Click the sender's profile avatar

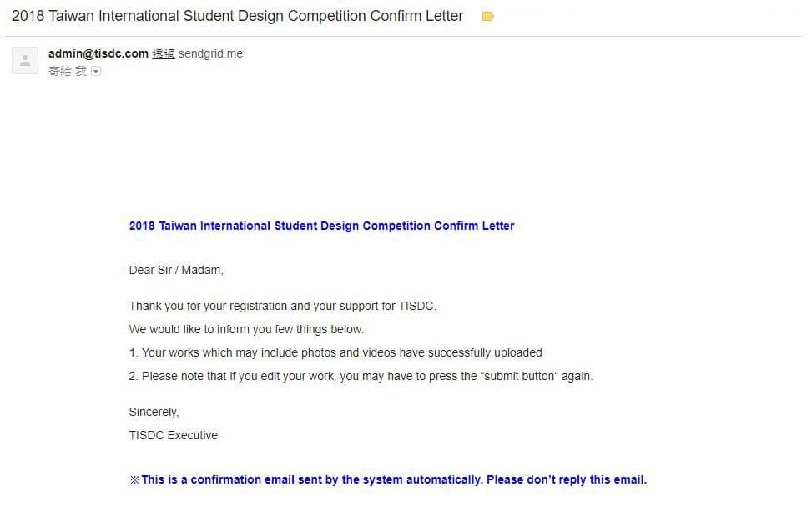25,60
